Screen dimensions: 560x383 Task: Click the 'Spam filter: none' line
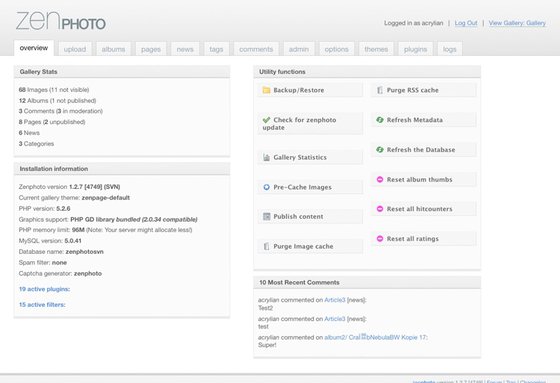click(x=42, y=263)
